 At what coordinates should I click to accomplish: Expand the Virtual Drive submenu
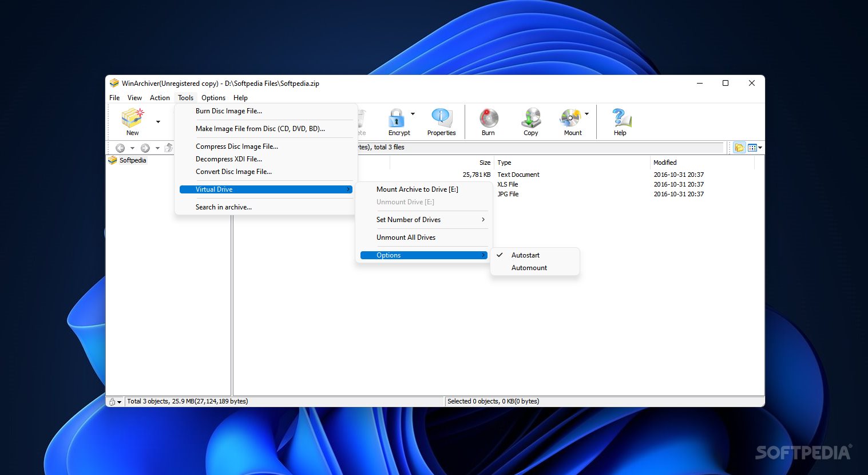pos(266,189)
